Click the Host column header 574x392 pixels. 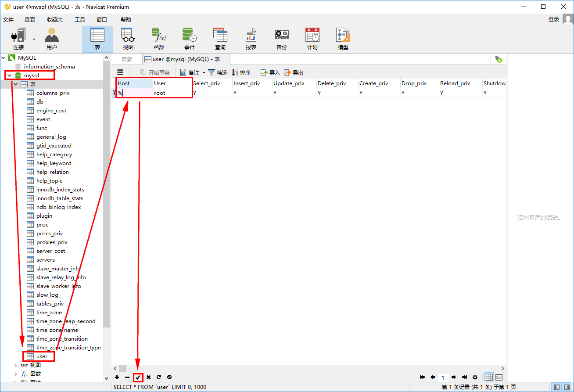tap(135, 83)
